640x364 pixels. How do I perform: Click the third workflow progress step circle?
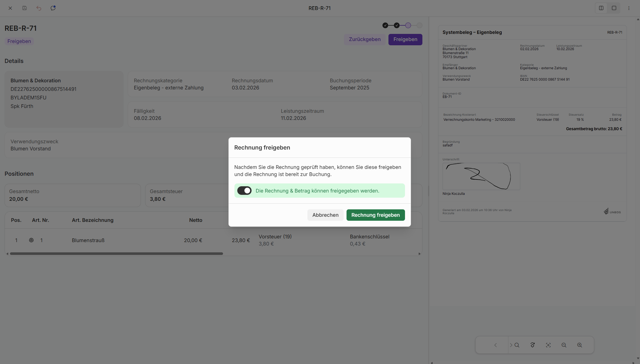pyautogui.click(x=408, y=25)
